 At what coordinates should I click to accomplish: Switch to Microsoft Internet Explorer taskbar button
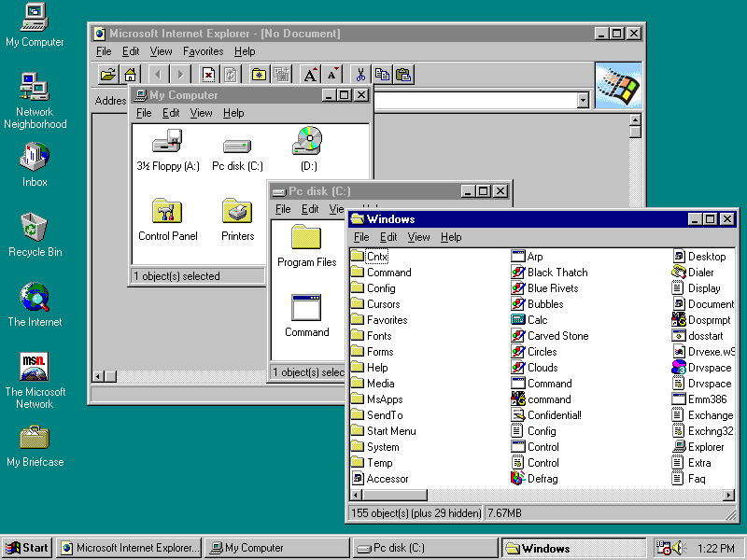tap(129, 548)
